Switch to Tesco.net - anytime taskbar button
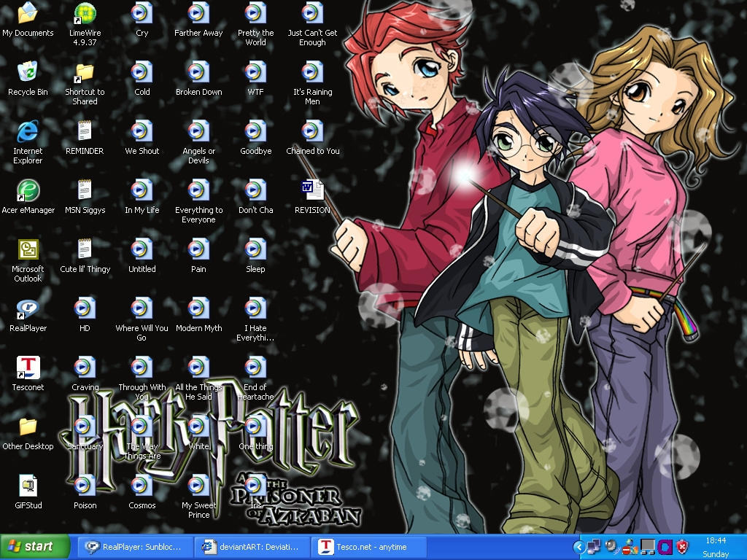This screenshot has height=560, width=747. 368,547
